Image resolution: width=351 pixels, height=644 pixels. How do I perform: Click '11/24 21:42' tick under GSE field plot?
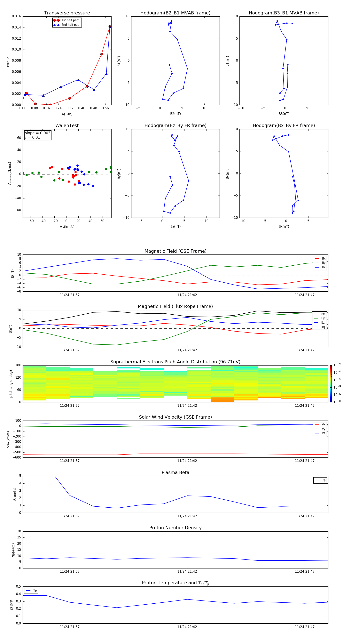(187, 295)
